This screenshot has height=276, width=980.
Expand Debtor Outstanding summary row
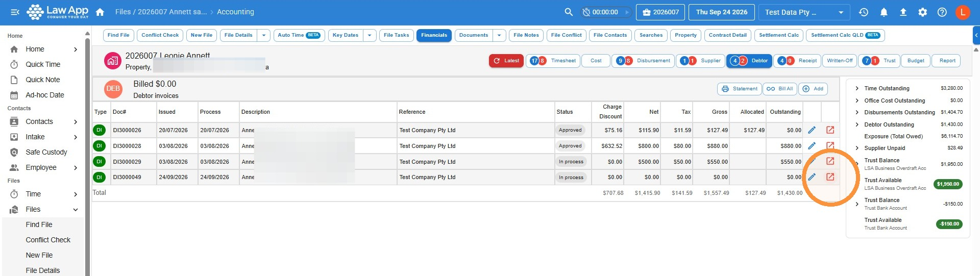pyautogui.click(x=857, y=124)
